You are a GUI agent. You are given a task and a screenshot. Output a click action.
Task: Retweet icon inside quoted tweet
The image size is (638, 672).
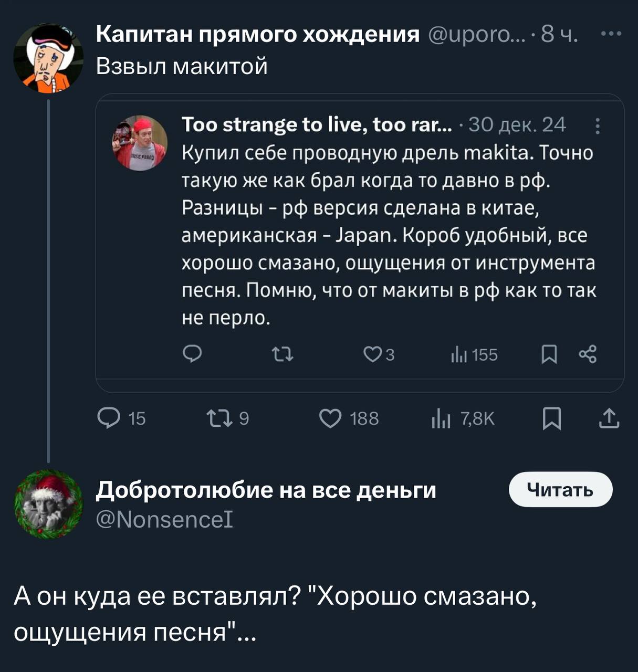pyautogui.click(x=284, y=355)
